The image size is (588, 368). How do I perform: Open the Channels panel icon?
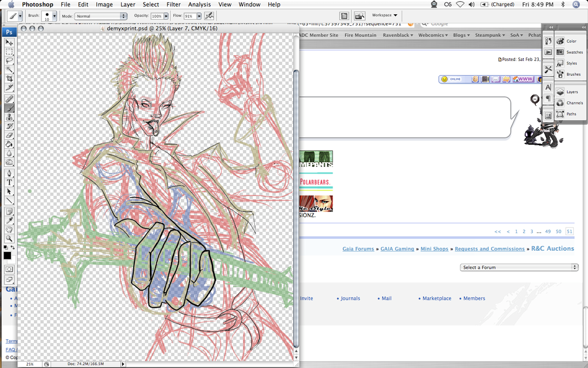click(560, 103)
